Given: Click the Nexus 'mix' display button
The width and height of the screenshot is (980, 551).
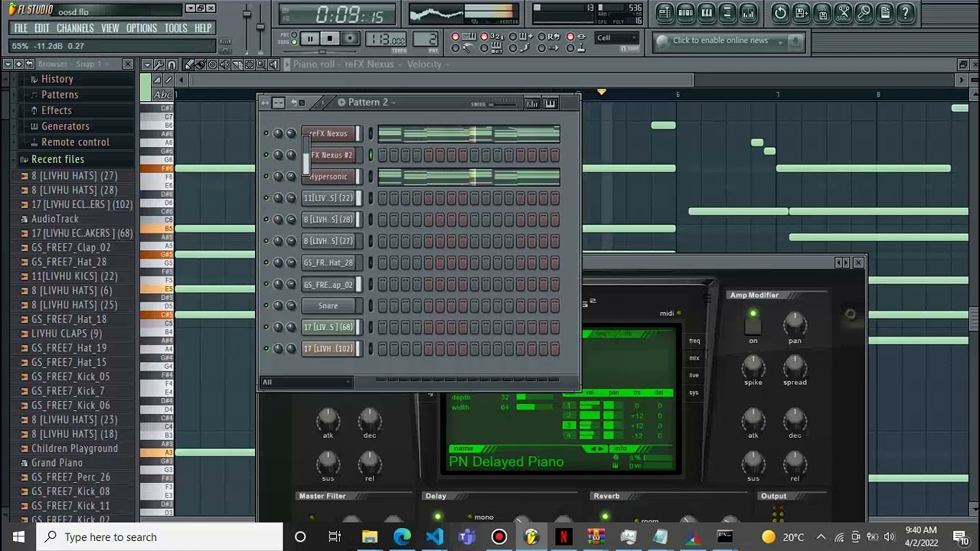Looking at the screenshot, I should click(x=694, y=358).
